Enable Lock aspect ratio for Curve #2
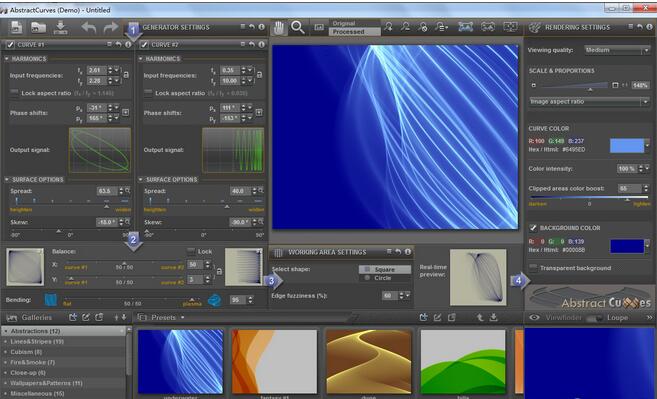657x399 pixels. 148,93
